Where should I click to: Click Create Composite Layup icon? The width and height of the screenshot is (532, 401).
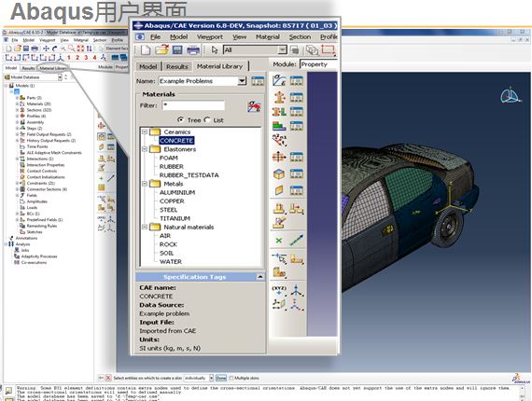[279, 126]
